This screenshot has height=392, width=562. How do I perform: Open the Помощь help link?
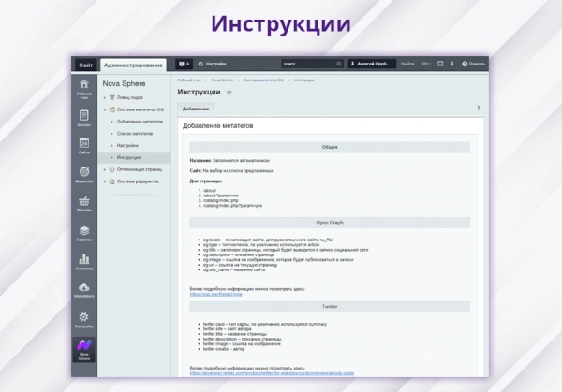474,64
